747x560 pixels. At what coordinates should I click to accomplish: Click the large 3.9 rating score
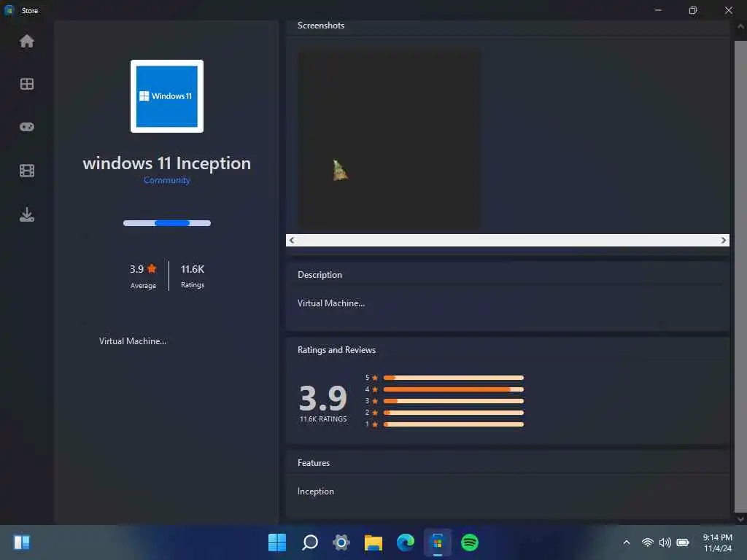click(323, 398)
